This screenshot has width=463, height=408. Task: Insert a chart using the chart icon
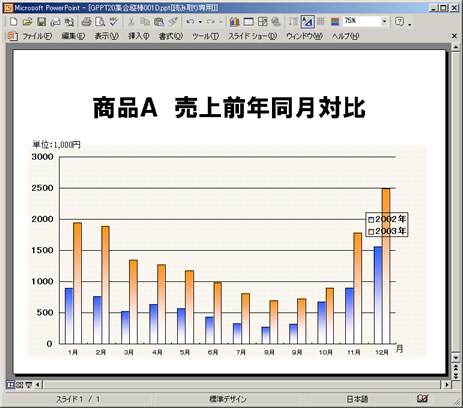pos(235,22)
